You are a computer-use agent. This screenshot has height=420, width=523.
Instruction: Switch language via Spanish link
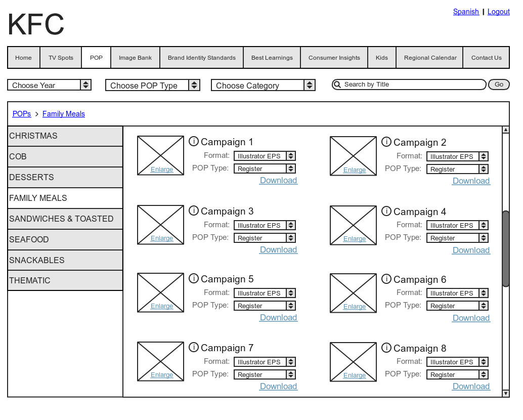[x=466, y=12]
